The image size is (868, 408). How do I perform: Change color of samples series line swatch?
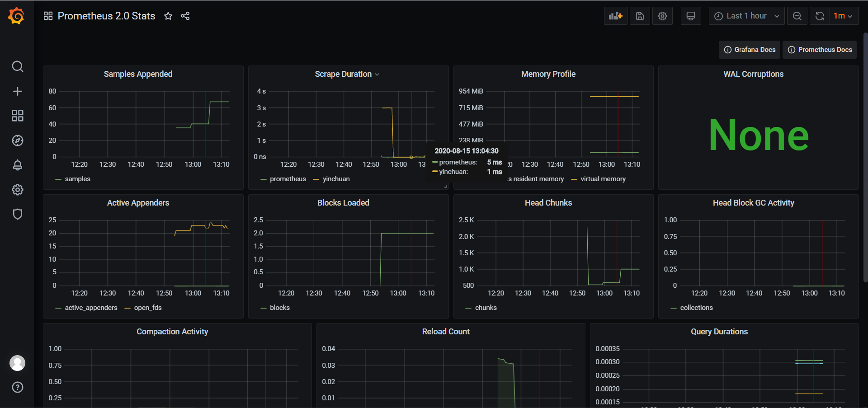point(58,179)
